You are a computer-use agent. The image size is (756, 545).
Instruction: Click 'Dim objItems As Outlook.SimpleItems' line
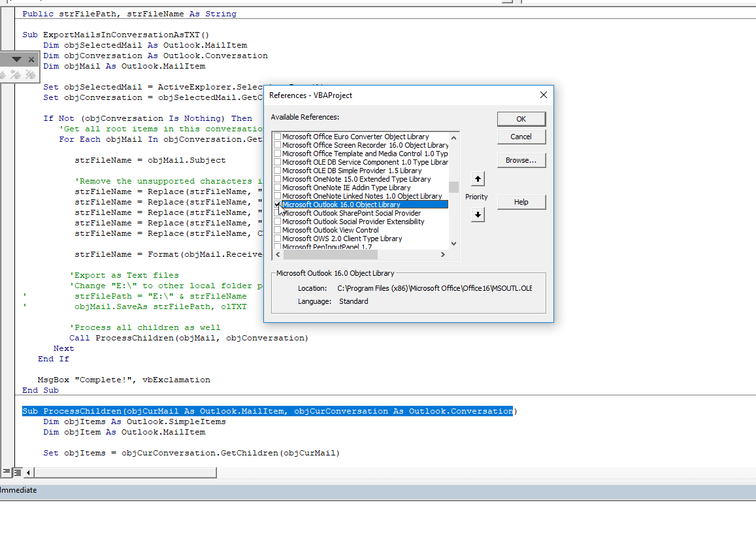(x=135, y=421)
